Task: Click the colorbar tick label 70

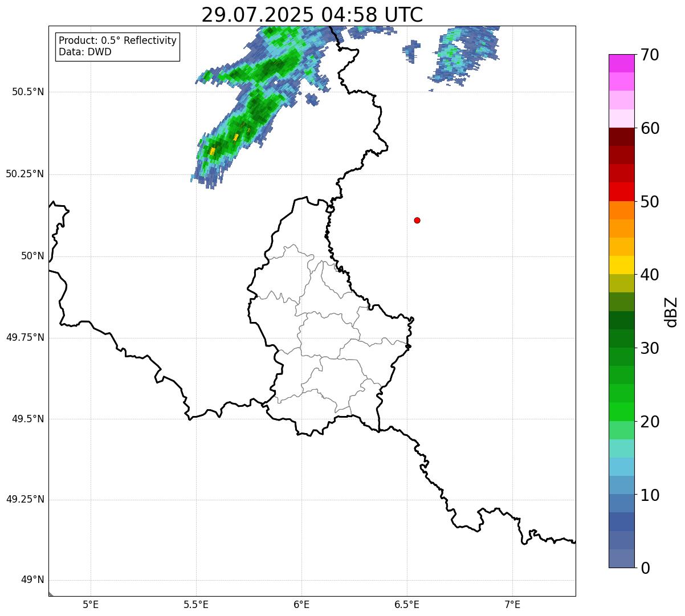Action: [650, 55]
